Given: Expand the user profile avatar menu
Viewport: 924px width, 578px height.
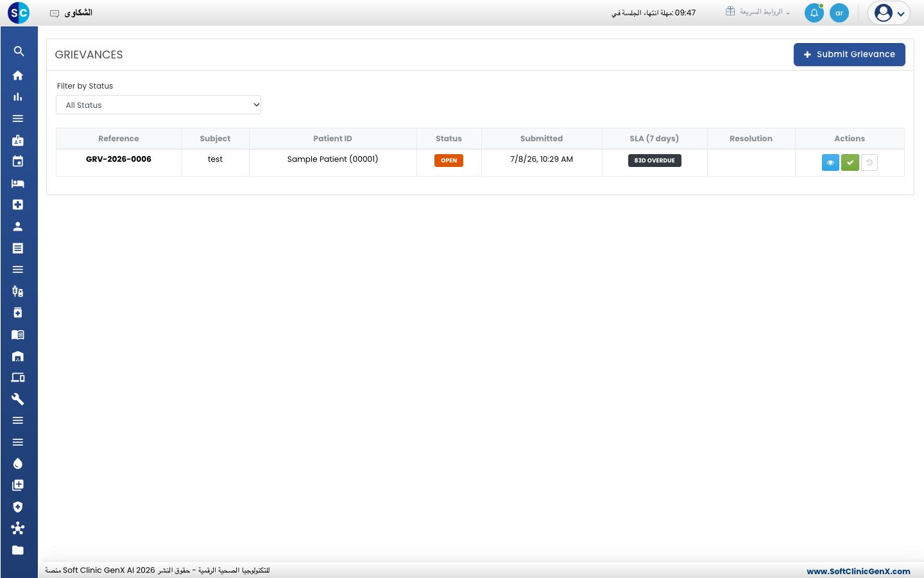Looking at the screenshot, I should (x=889, y=13).
